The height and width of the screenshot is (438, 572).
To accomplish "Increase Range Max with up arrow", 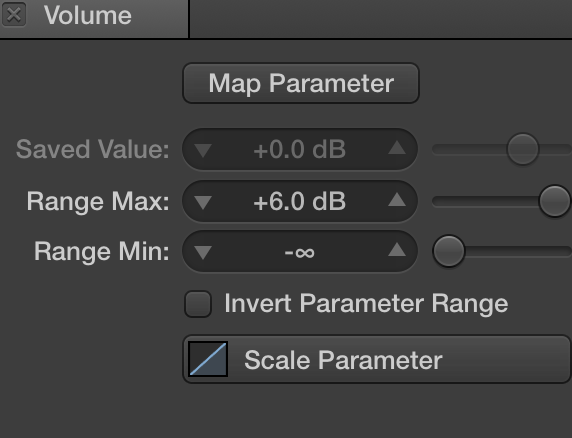I will point(397,200).
